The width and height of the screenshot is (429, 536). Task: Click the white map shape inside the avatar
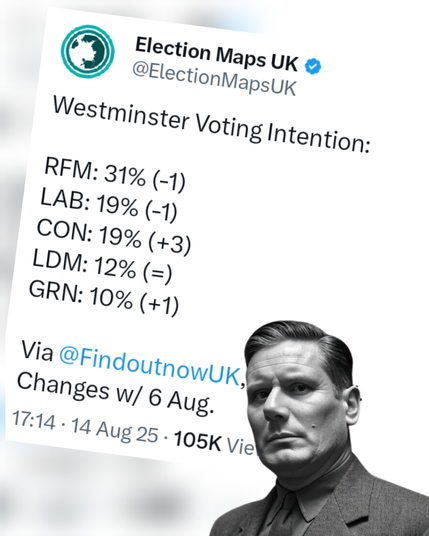(x=87, y=52)
